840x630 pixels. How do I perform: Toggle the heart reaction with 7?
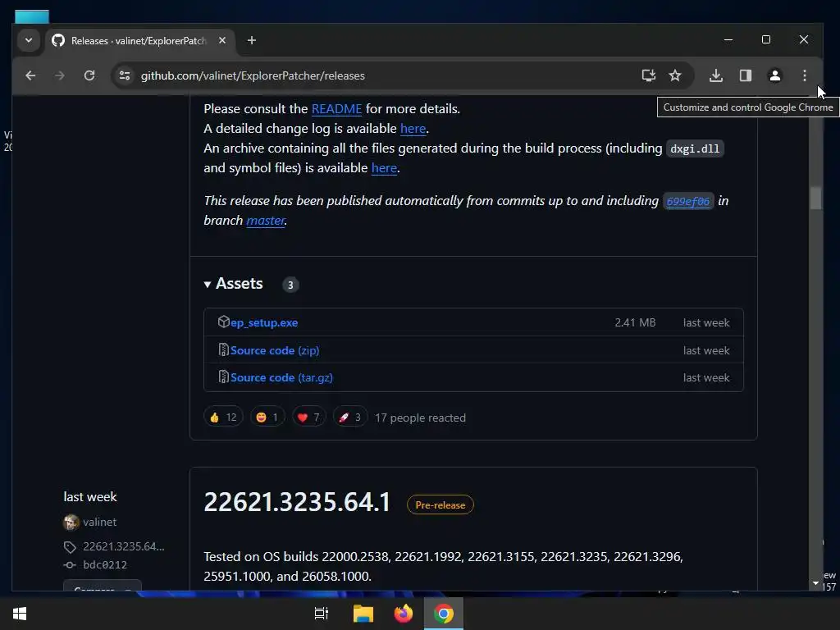tap(308, 418)
